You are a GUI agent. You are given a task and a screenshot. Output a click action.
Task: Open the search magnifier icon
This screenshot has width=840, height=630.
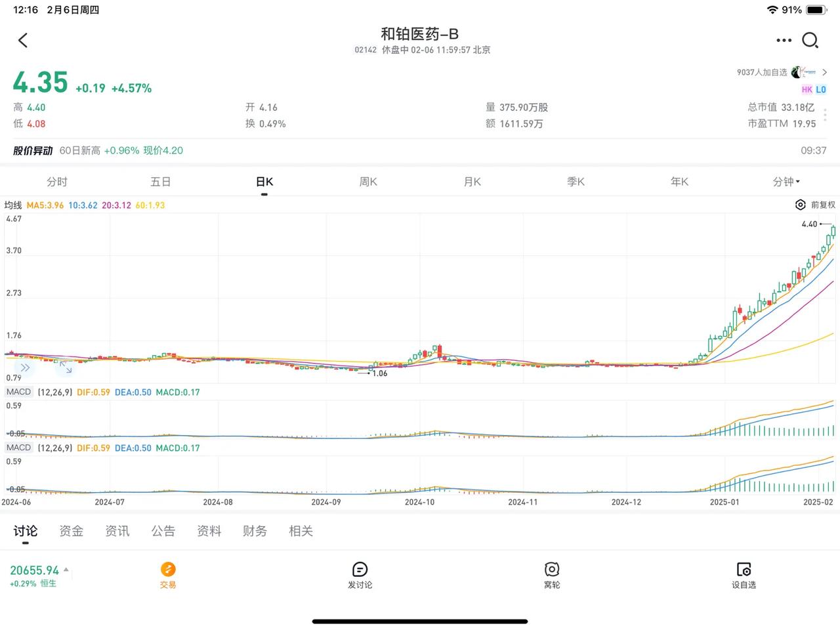(810, 41)
